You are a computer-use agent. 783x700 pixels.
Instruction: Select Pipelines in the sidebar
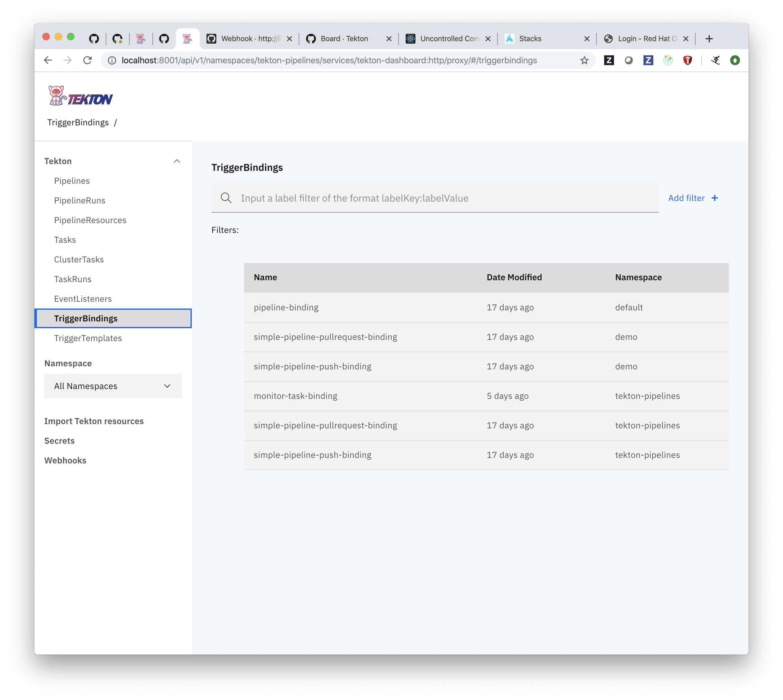tap(72, 180)
